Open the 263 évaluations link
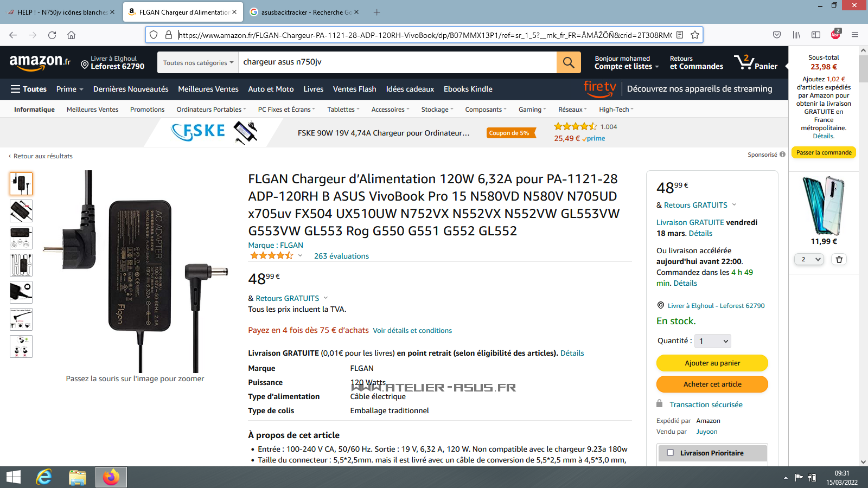 coord(341,256)
